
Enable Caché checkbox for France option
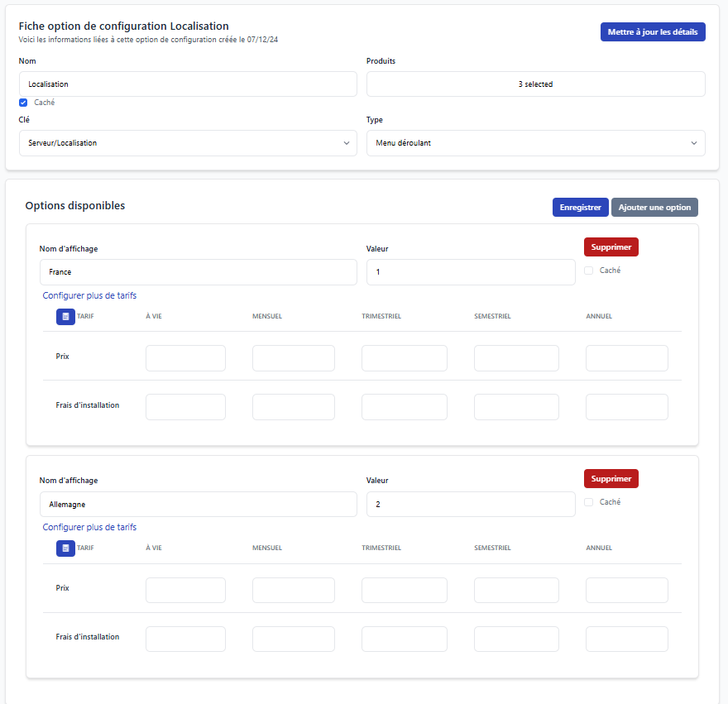[x=588, y=271]
